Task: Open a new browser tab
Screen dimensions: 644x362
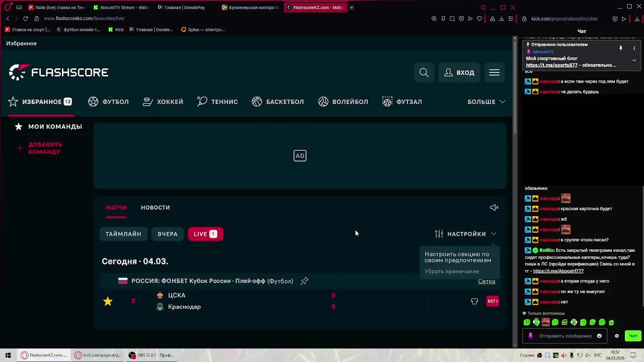Action: pos(352,8)
